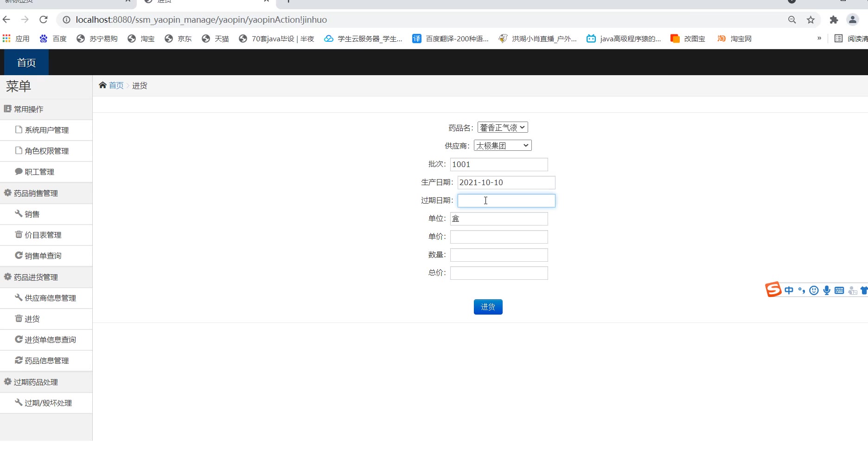868x464 pixels.
Task: Open the 苏宁易购 bookmark
Action: [97, 39]
